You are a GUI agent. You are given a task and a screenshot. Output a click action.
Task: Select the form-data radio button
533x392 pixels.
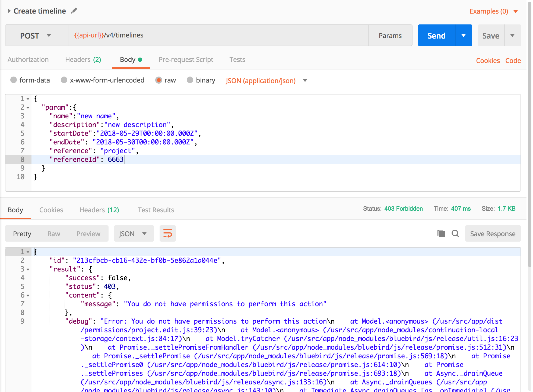pos(13,80)
